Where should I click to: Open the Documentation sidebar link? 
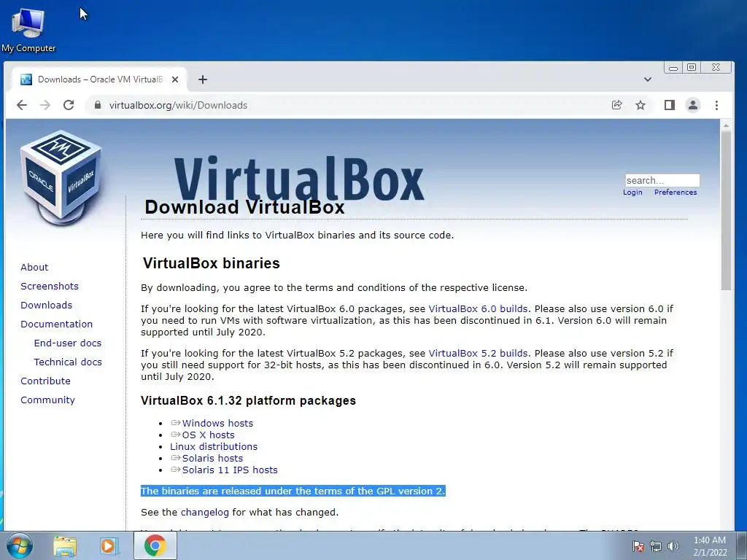point(57,324)
